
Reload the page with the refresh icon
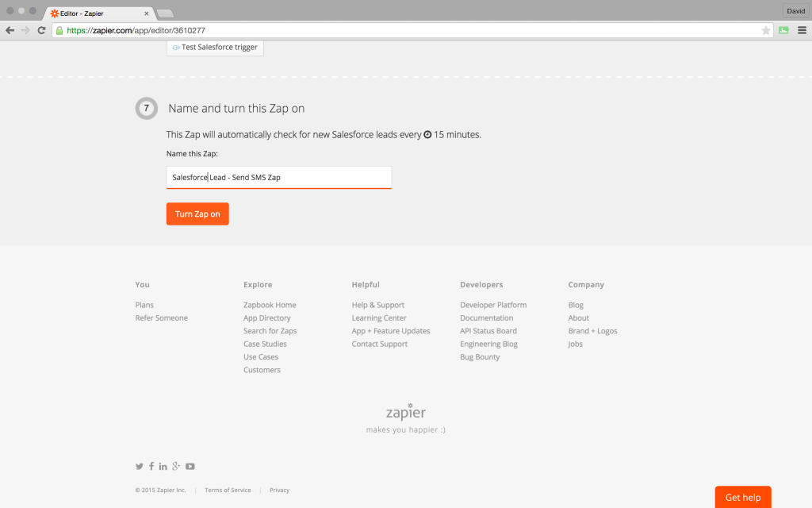[41, 31]
